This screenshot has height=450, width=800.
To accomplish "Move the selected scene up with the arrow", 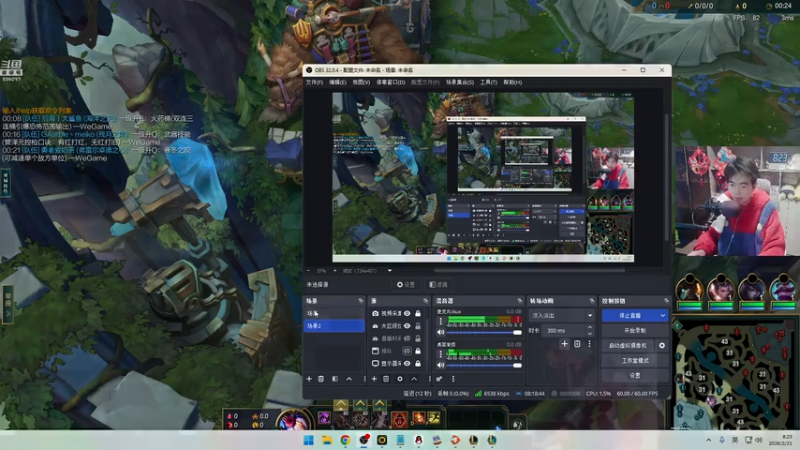I will 349,379.
